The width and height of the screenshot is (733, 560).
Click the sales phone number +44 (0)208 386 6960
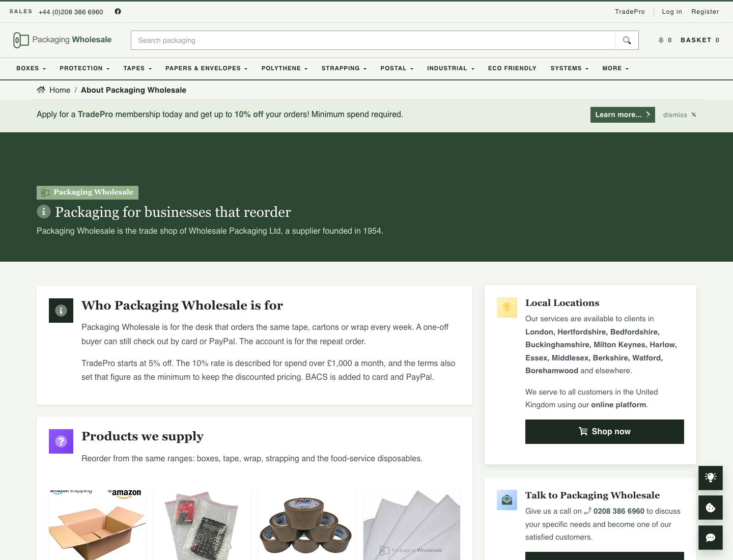pyautogui.click(x=71, y=12)
